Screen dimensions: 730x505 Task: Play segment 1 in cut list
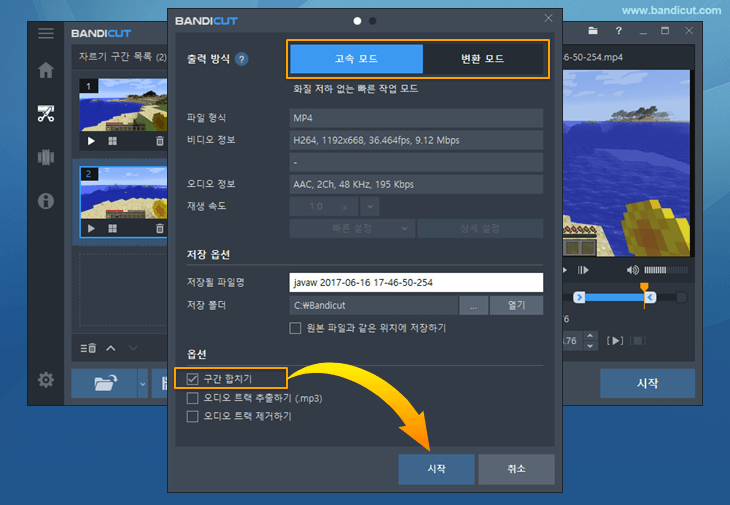tap(91, 141)
